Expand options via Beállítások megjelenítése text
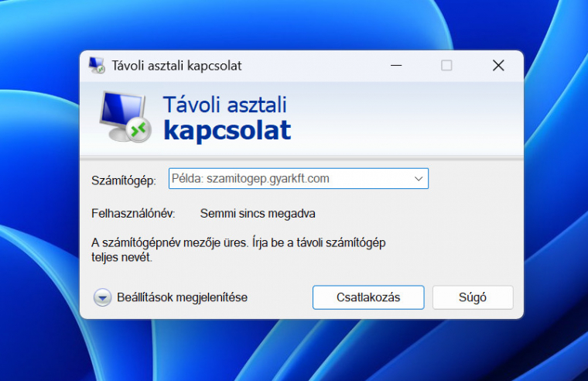Viewport: 588px width, 381px height. tap(182, 297)
